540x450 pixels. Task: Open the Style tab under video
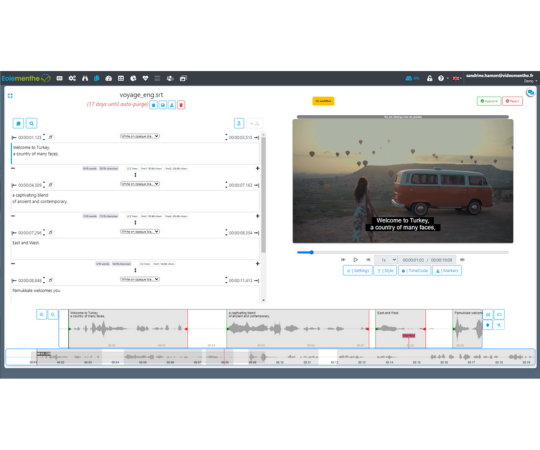385,271
